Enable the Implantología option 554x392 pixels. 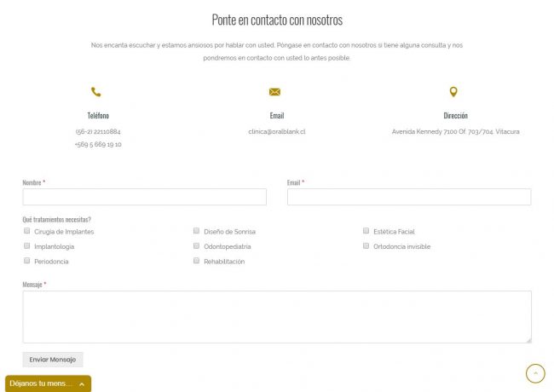(x=26, y=246)
